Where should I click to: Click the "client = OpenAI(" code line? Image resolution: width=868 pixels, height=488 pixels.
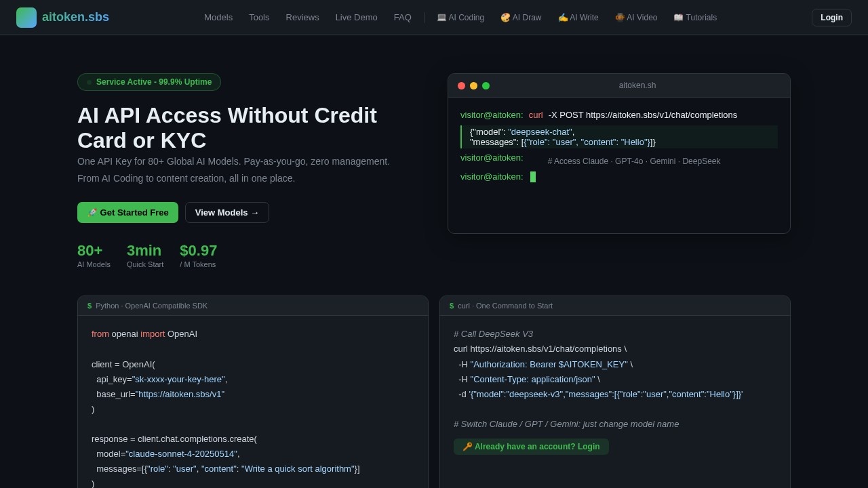pyautogui.click(x=123, y=365)
